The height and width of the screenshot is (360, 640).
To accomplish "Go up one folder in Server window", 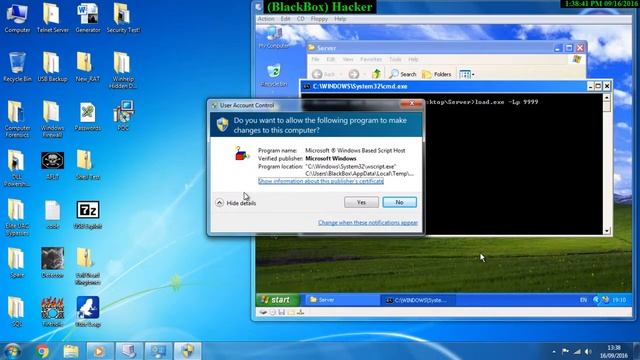I will coord(376,74).
